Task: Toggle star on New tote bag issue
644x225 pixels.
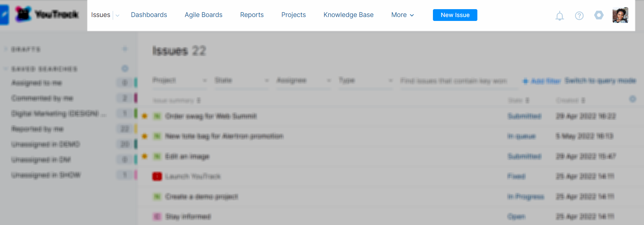Action: coord(145,136)
